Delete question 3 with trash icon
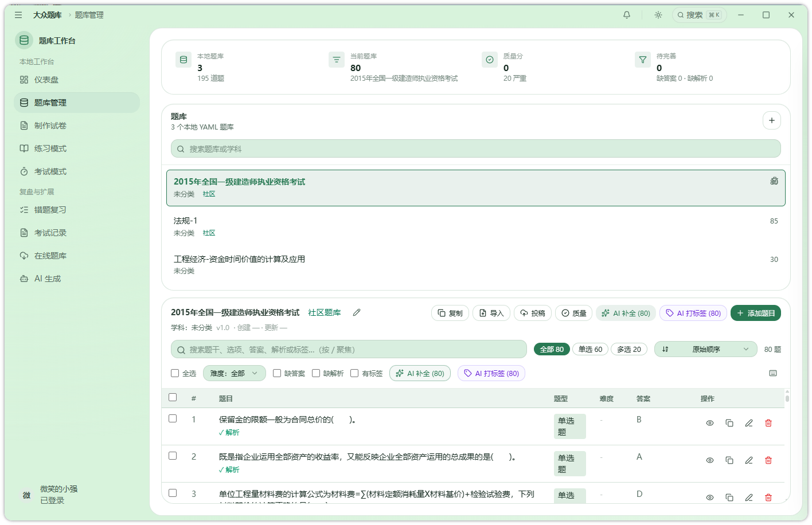This screenshot has width=812, height=525. [x=768, y=497]
